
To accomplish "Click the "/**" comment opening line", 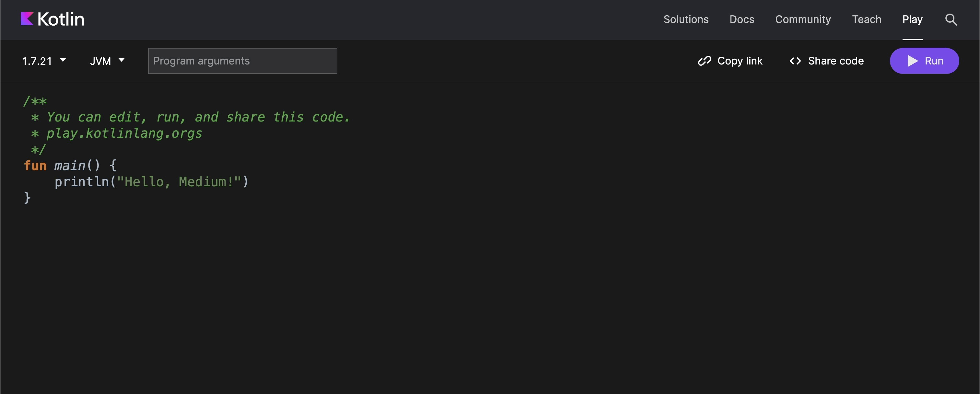I will tap(35, 101).
